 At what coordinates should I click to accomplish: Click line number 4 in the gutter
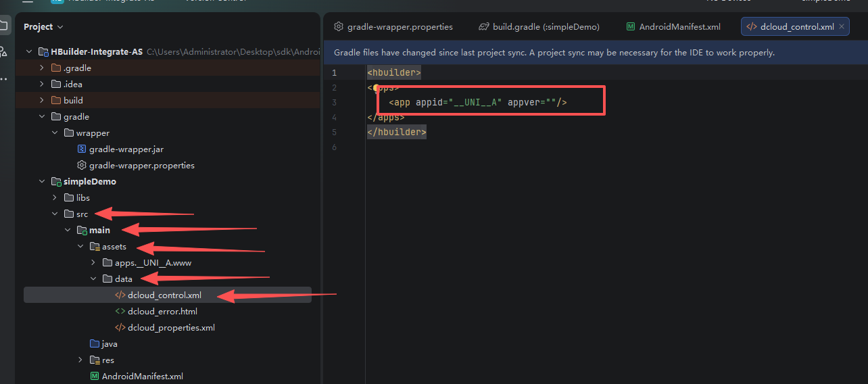click(334, 117)
